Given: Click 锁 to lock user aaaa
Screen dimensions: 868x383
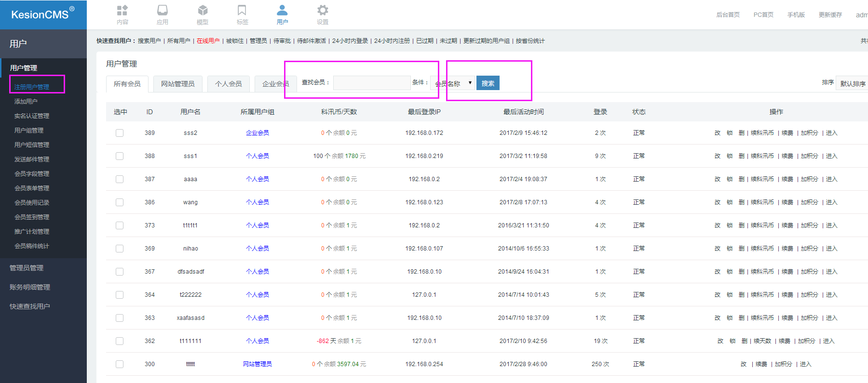Looking at the screenshot, I should [x=730, y=179].
